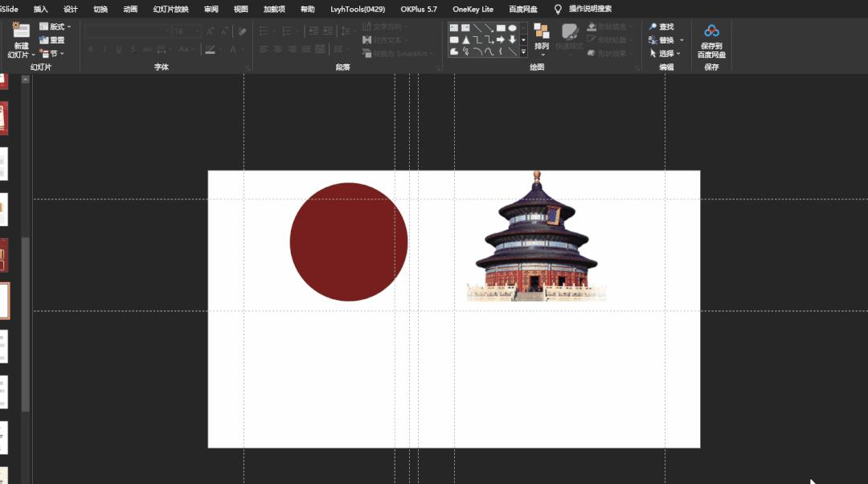Open the font size dropdown
This screenshot has width=868, height=484.
[195, 31]
